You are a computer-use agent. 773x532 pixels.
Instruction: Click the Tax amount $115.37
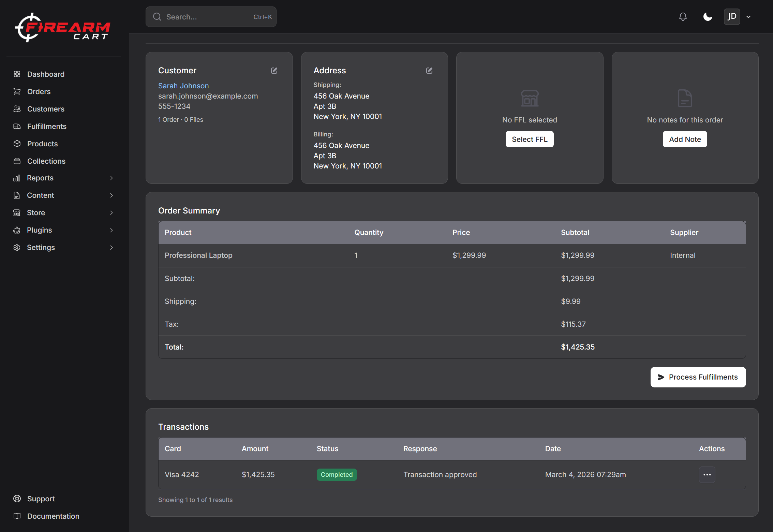573,324
